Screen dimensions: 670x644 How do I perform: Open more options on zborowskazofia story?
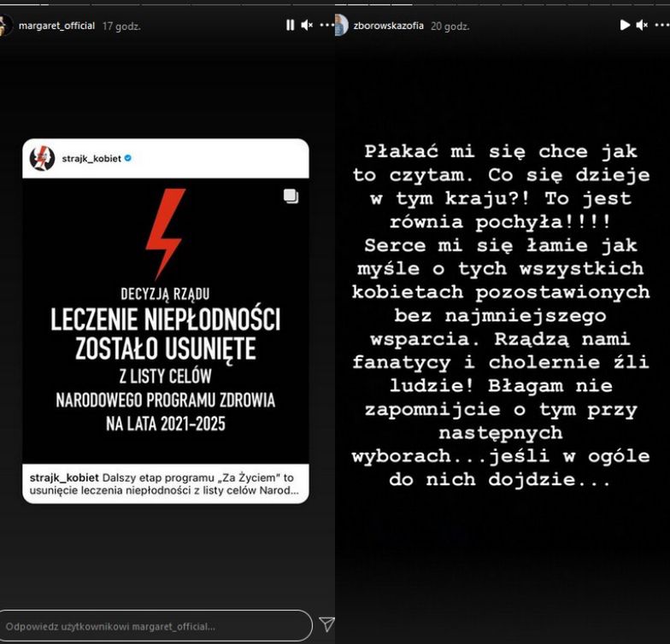tap(661, 26)
